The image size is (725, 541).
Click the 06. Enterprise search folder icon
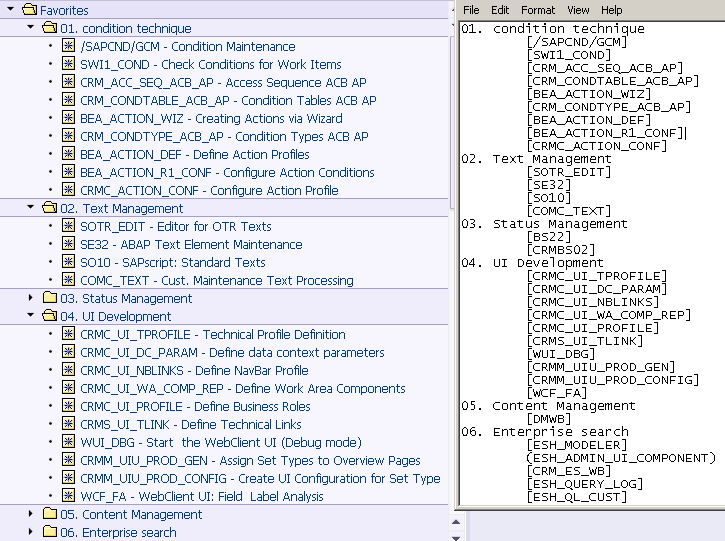point(50,531)
